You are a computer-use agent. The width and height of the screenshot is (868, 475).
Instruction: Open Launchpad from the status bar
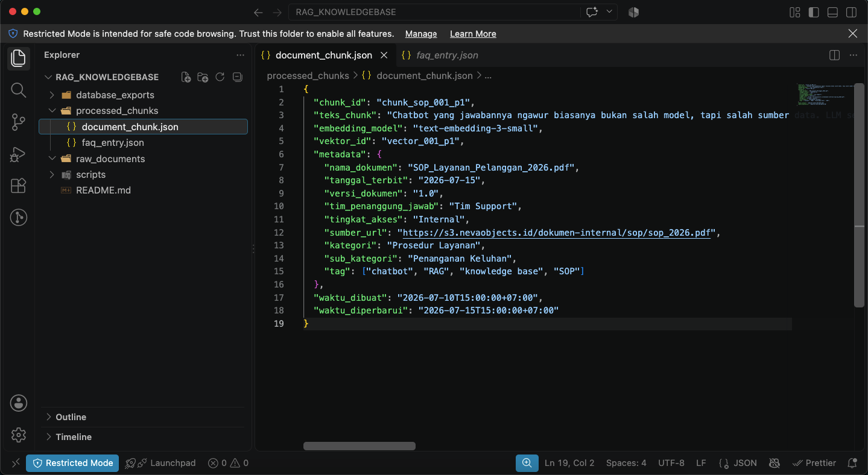[160, 463]
